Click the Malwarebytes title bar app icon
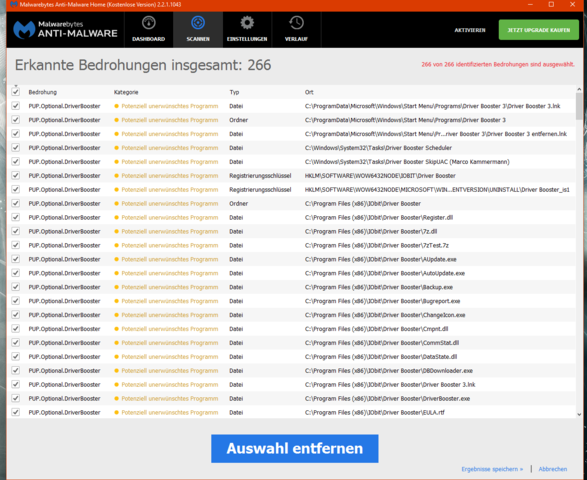The image size is (587, 480). pyautogui.click(x=14, y=4)
